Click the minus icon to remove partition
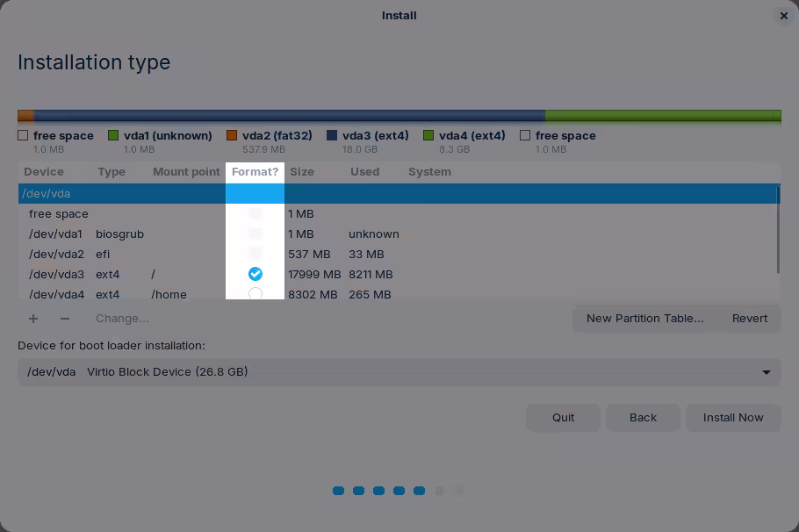The height and width of the screenshot is (532, 799). point(64,319)
